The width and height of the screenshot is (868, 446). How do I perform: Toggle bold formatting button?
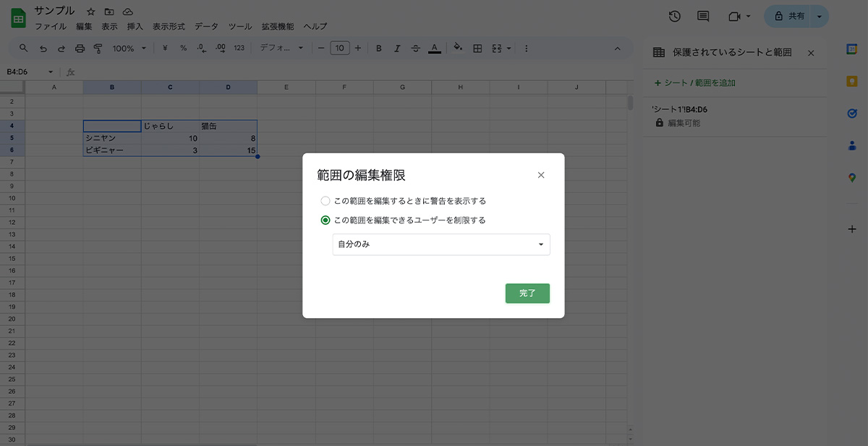(x=378, y=48)
